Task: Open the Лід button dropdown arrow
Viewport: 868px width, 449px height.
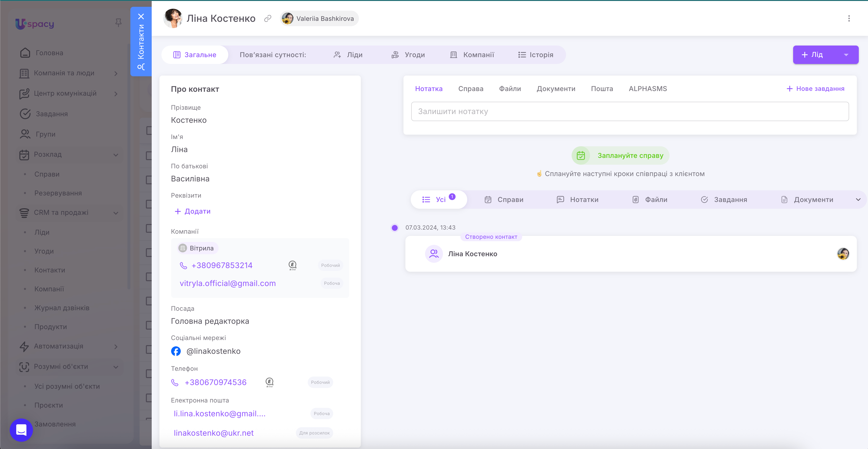Action: [846, 55]
